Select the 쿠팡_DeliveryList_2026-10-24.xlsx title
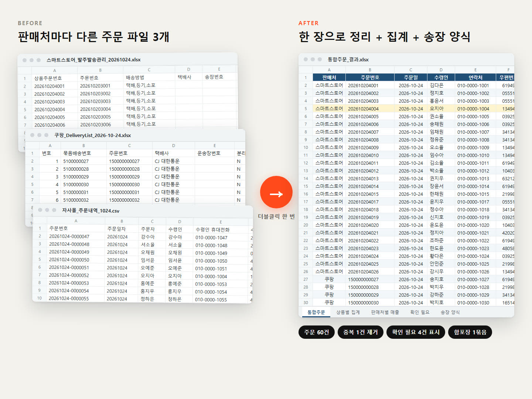Screen dimensions: 532x399 tap(93, 135)
